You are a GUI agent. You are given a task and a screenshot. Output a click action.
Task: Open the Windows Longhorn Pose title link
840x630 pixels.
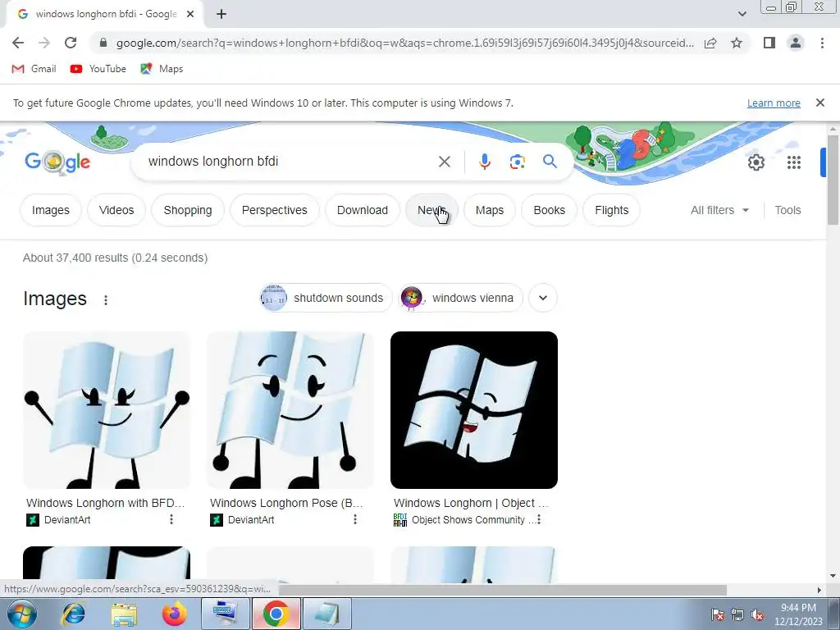[286, 503]
